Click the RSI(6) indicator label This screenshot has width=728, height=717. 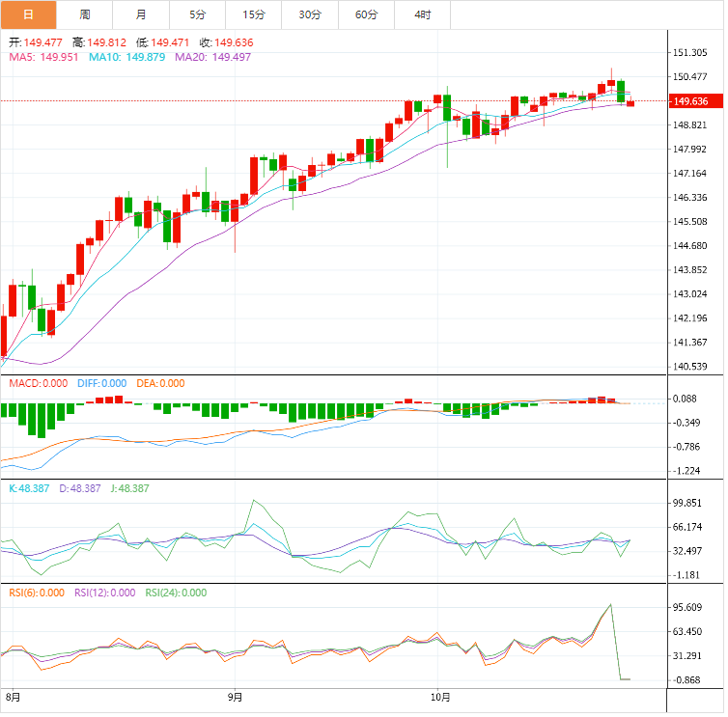click(37, 593)
